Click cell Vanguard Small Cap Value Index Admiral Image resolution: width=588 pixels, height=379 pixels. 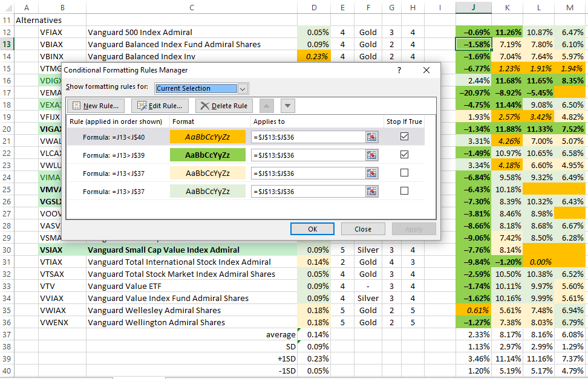[x=192, y=250]
